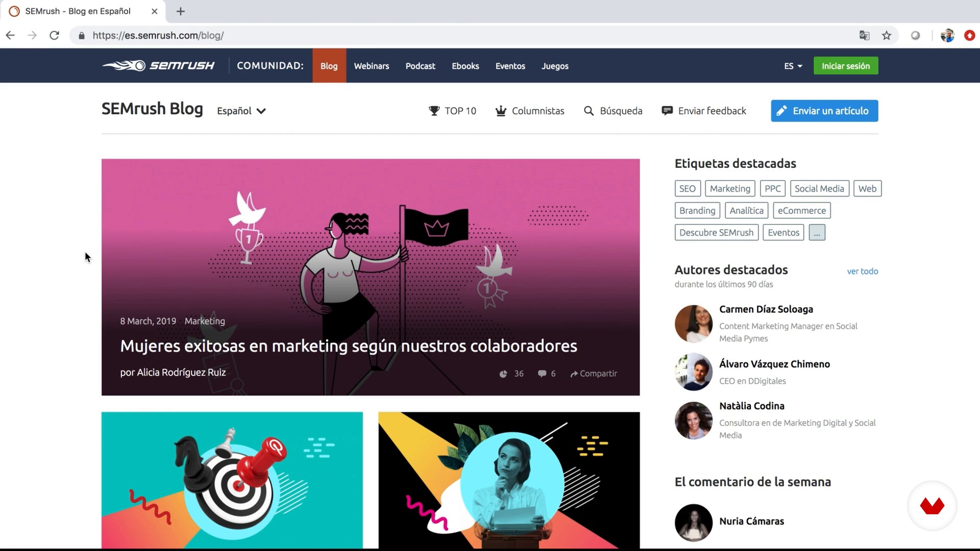
Task: Click the Marketing category on featured post
Action: pos(205,321)
